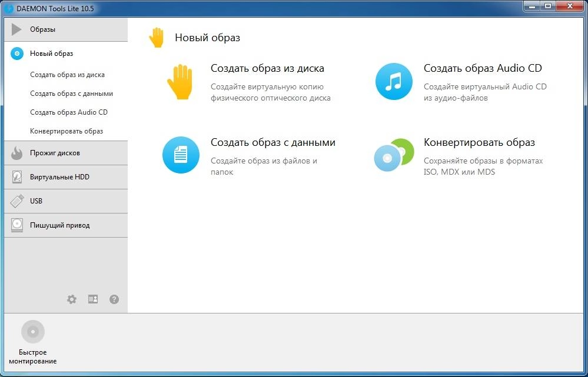The height and width of the screenshot is (377, 588).
Task: Click the large yellow hand icon for disc image
Action: (180, 82)
